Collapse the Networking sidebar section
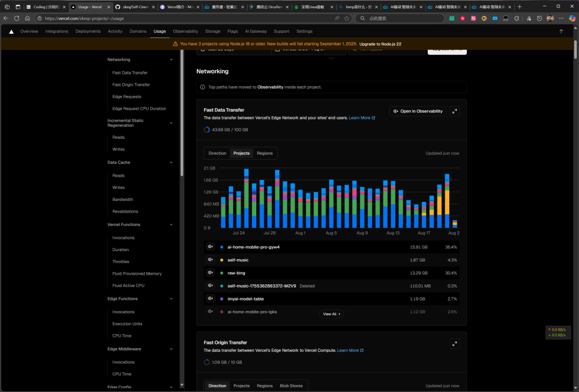Screen dimensions: 579x392 point(171,59)
